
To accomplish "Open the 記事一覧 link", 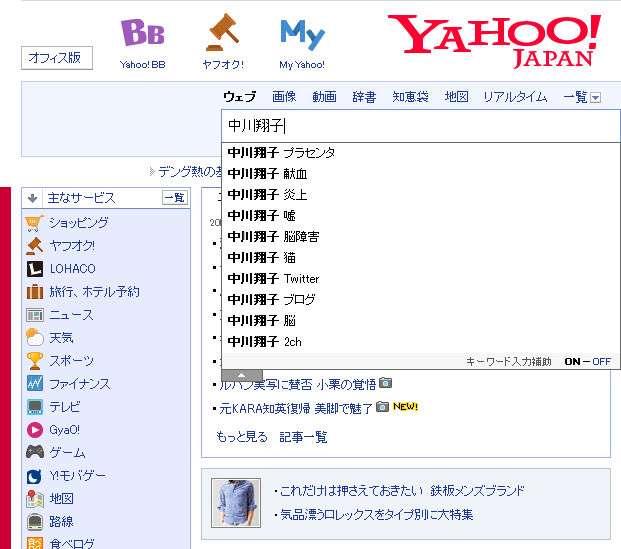I will pos(303,437).
